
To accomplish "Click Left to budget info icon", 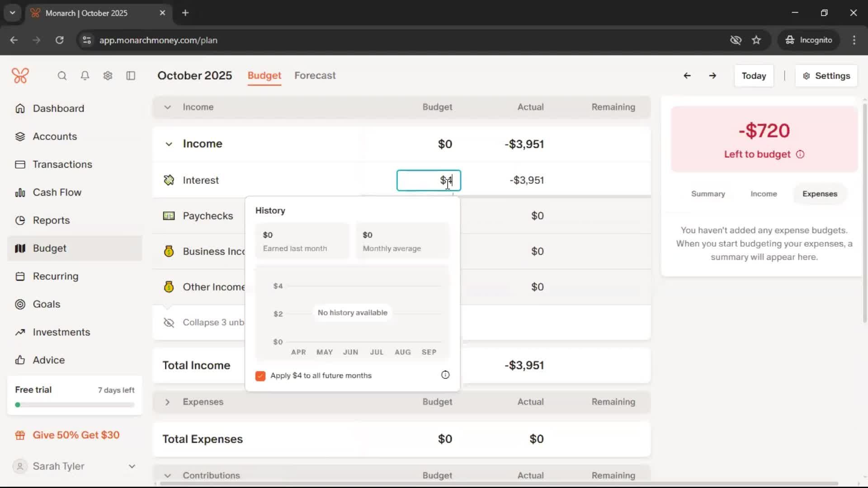I will coord(800,155).
